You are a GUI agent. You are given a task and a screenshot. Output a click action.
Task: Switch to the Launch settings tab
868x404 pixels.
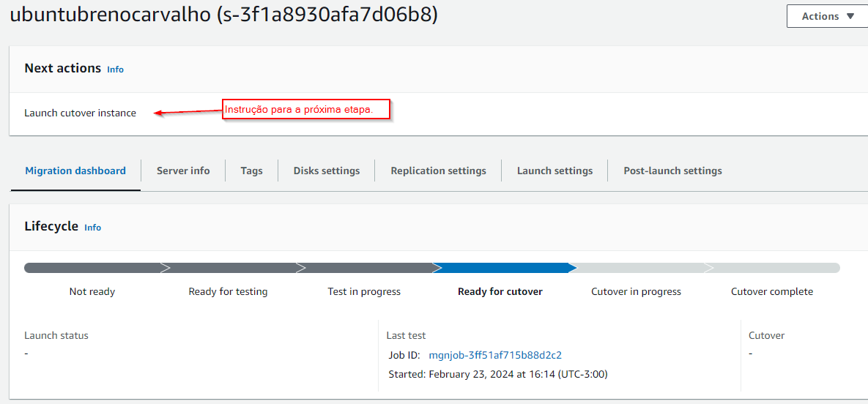click(554, 171)
